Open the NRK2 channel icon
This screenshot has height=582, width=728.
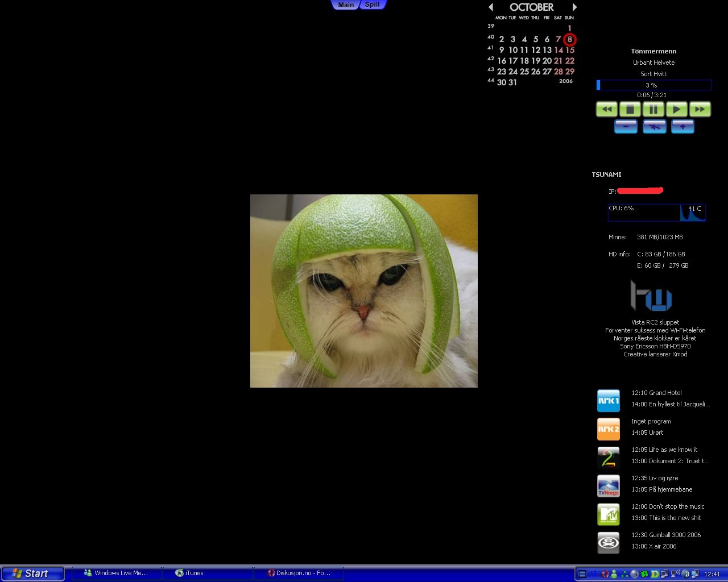coord(608,429)
